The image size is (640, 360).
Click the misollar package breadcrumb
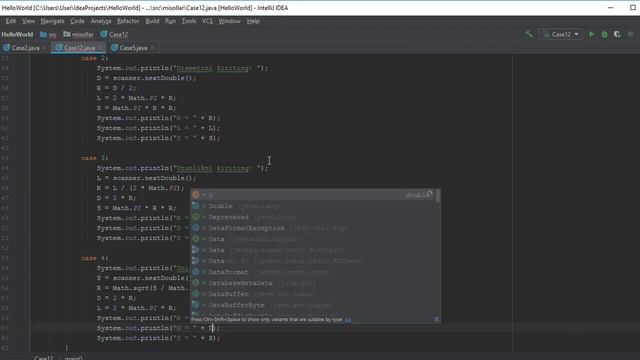coord(78,35)
